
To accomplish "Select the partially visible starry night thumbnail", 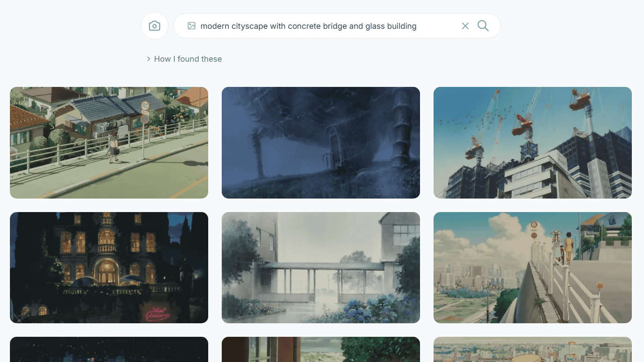I will (x=109, y=349).
